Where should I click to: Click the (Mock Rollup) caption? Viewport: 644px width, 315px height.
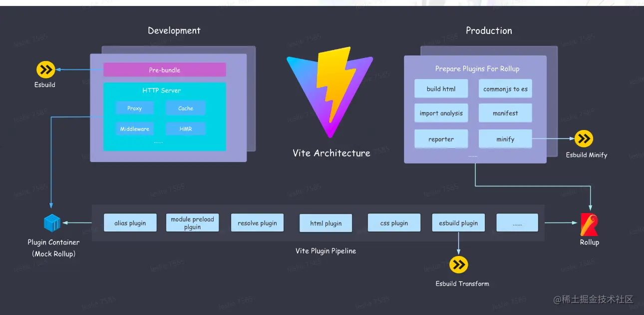[53, 254]
